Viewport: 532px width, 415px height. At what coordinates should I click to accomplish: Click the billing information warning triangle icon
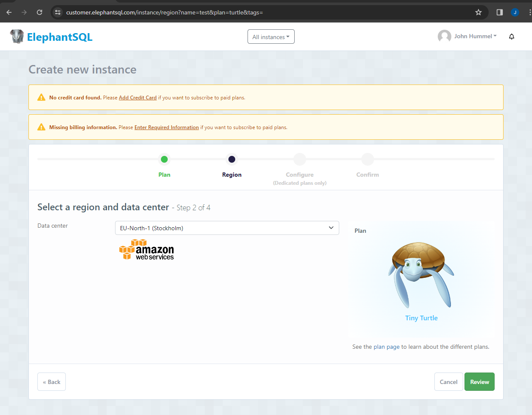pyautogui.click(x=41, y=127)
